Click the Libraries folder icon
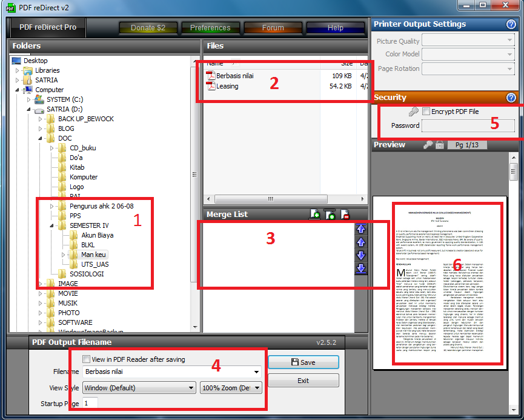 tap(27, 70)
